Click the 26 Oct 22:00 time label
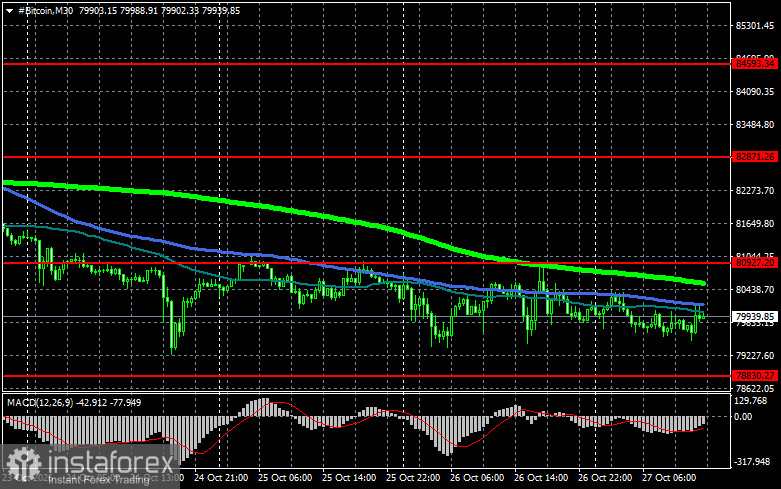The image size is (781, 489). [605, 478]
